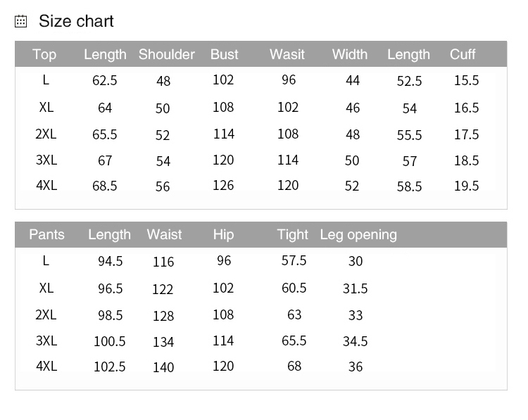Image resolution: width=528 pixels, height=420 pixels.
Task: Click the calendar icon beside Size chart
Action: click(x=21, y=22)
